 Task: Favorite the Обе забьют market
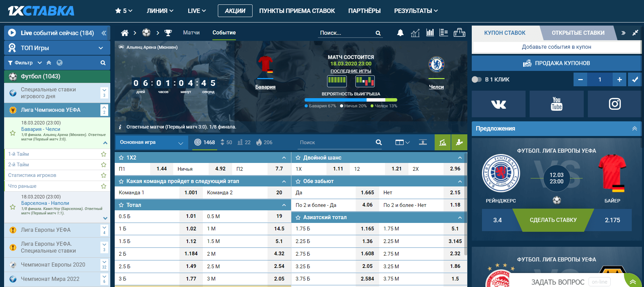(298, 181)
